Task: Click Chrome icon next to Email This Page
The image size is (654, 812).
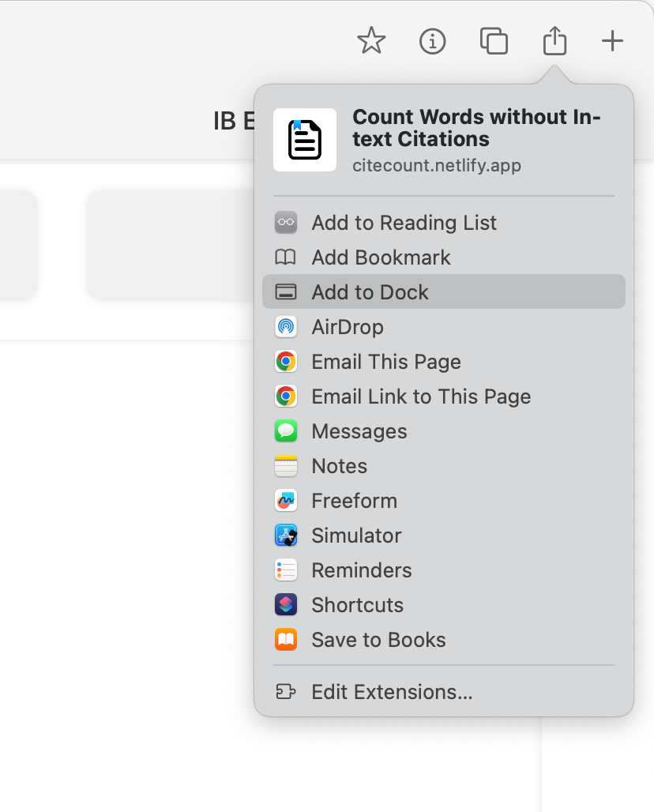Action: pyautogui.click(x=286, y=362)
